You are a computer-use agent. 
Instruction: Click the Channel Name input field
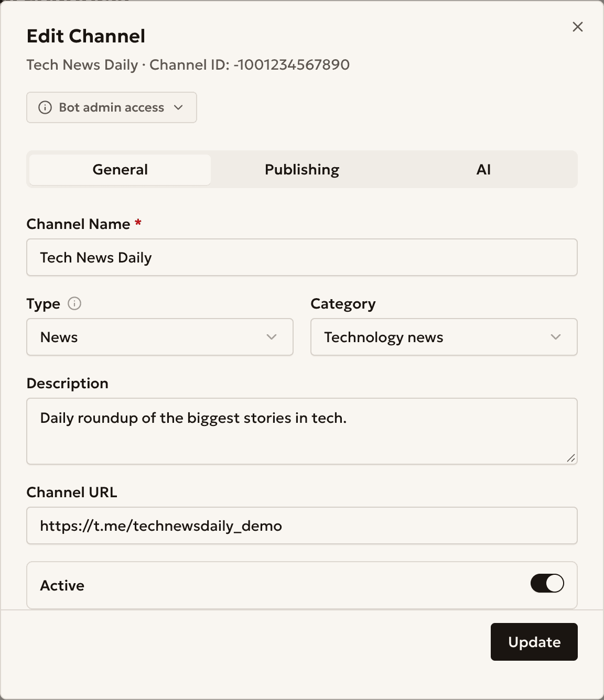pos(302,257)
